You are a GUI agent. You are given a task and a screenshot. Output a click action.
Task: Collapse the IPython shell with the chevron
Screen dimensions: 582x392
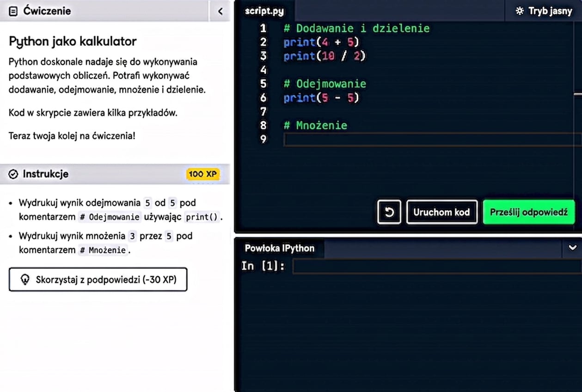coord(572,248)
